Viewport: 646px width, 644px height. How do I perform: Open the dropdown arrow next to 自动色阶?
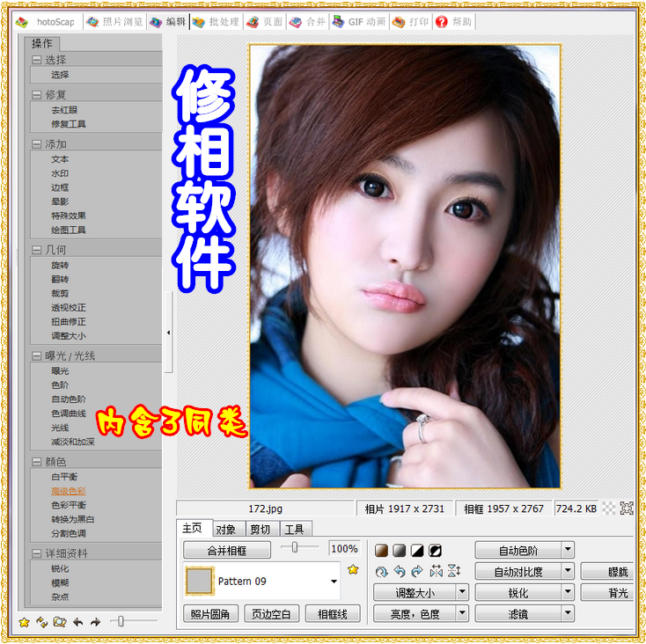click(568, 551)
